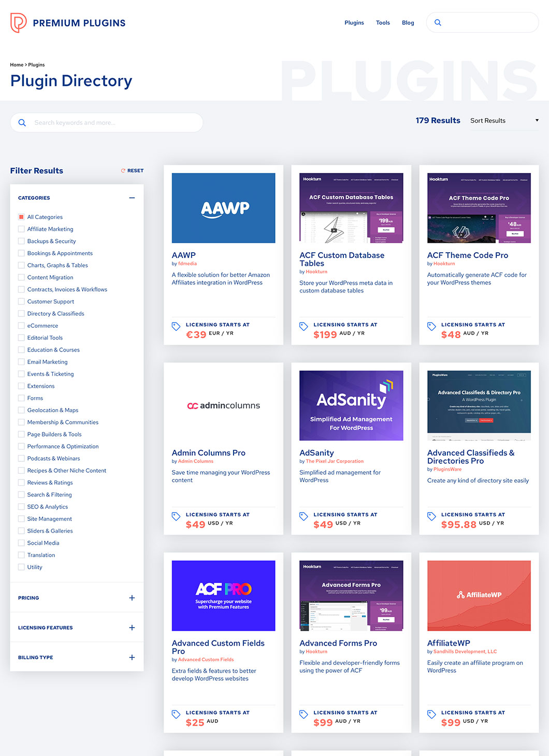Click the price tag icon on ACF Custom Database Tables
The width and height of the screenshot is (549, 756).
click(x=304, y=326)
